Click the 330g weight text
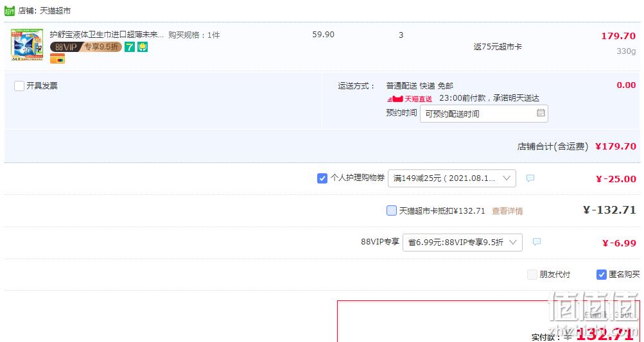The image size is (644, 342). (x=626, y=51)
